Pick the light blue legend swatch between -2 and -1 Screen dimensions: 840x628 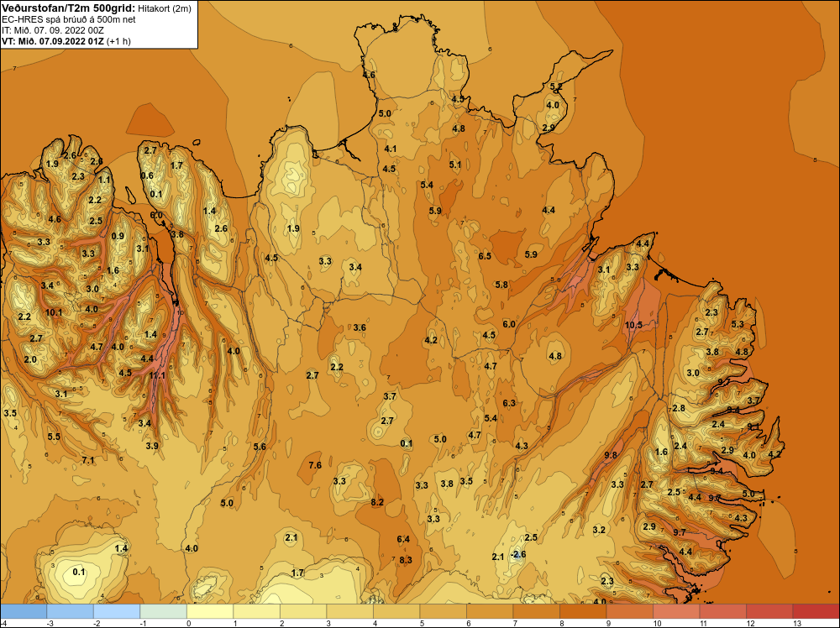click(117, 611)
